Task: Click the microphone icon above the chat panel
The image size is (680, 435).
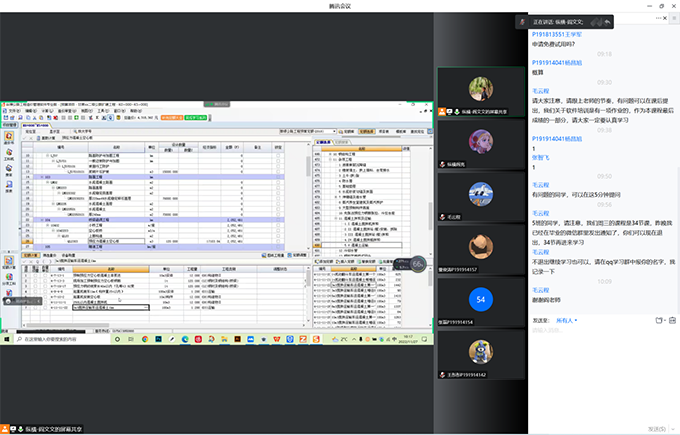Action: [522, 20]
